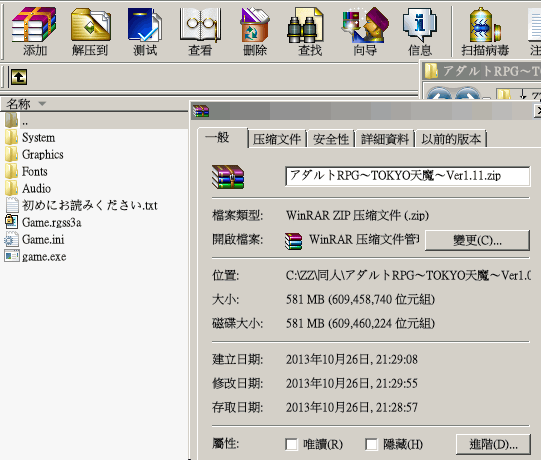Switch to the 压缩文件 tab
The width and height of the screenshot is (541, 460).
[x=277, y=139]
